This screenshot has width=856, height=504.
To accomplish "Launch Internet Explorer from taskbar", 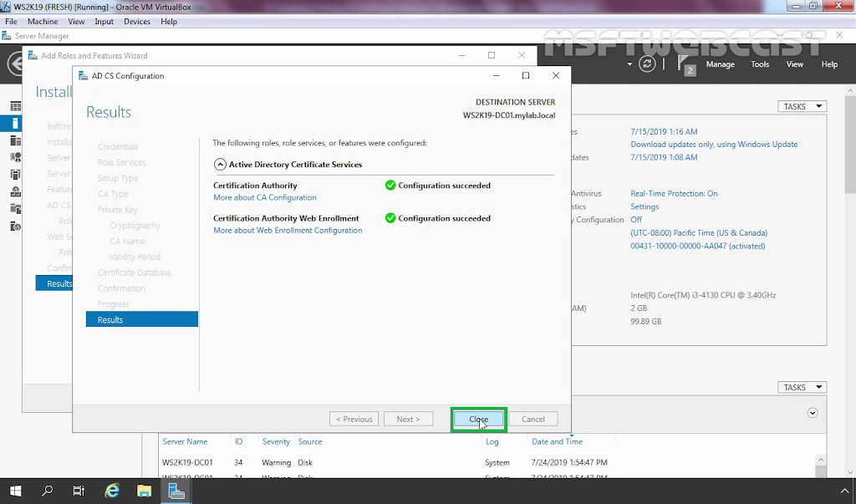I will [112, 491].
